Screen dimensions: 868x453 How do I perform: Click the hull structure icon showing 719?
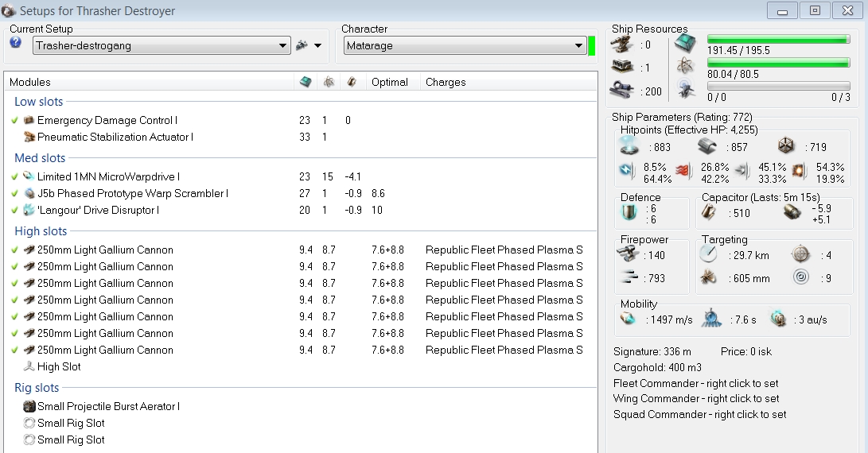coord(785,146)
